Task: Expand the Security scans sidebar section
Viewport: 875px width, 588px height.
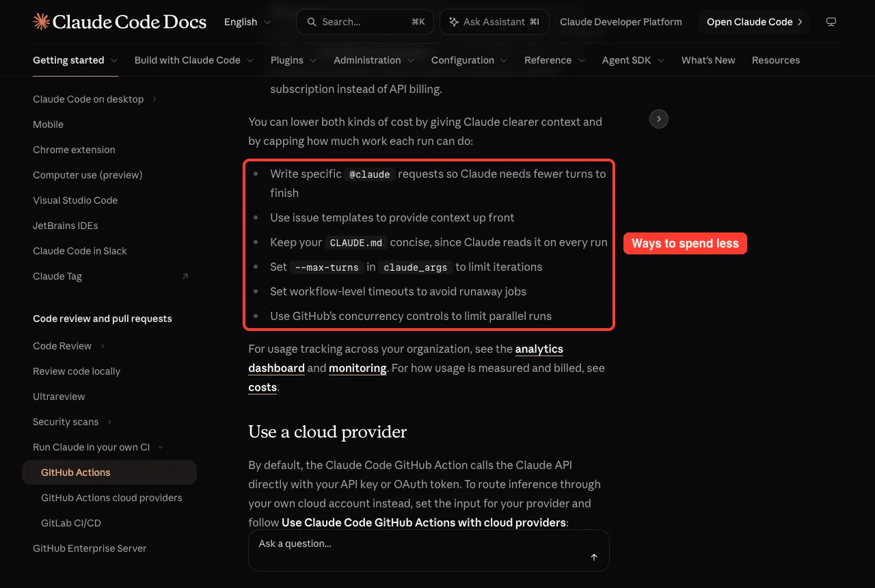Action: pyautogui.click(x=72, y=422)
